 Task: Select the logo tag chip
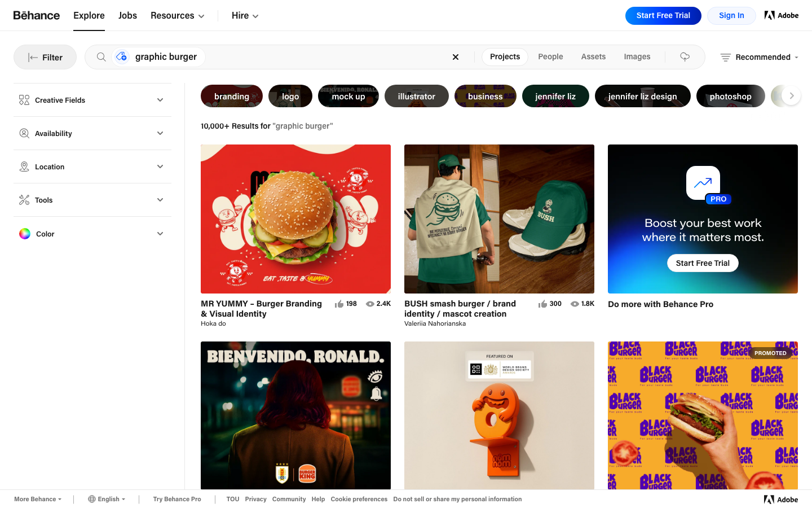[x=290, y=96]
